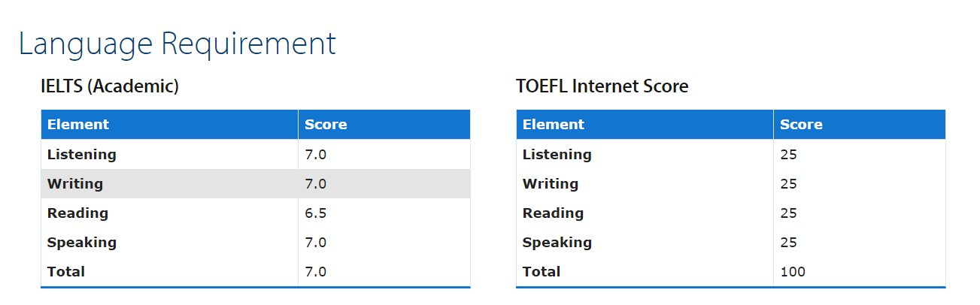Select the IELTS Speaking row label
The width and height of the screenshot is (980, 305).
(x=82, y=243)
